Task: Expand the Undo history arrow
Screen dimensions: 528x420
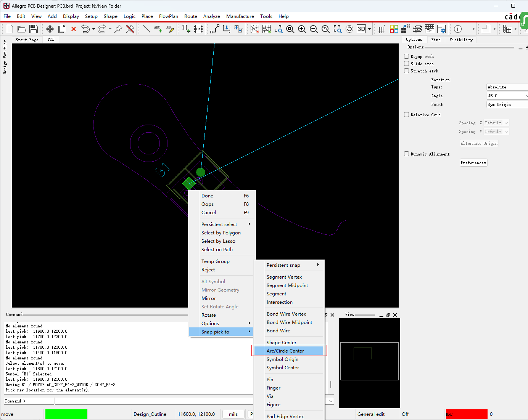Action: 93,29
